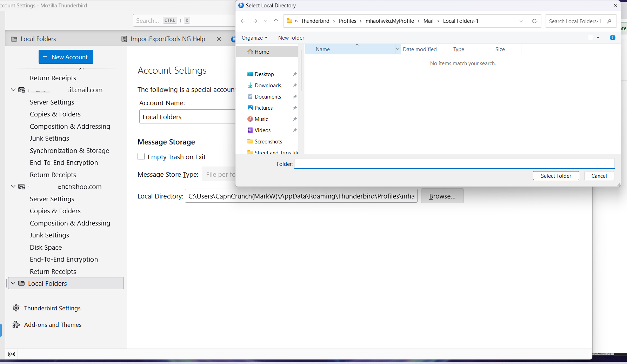Screen dimensions: 627x364
Task: Click the connection status icon in the status bar
Action: pos(12,354)
